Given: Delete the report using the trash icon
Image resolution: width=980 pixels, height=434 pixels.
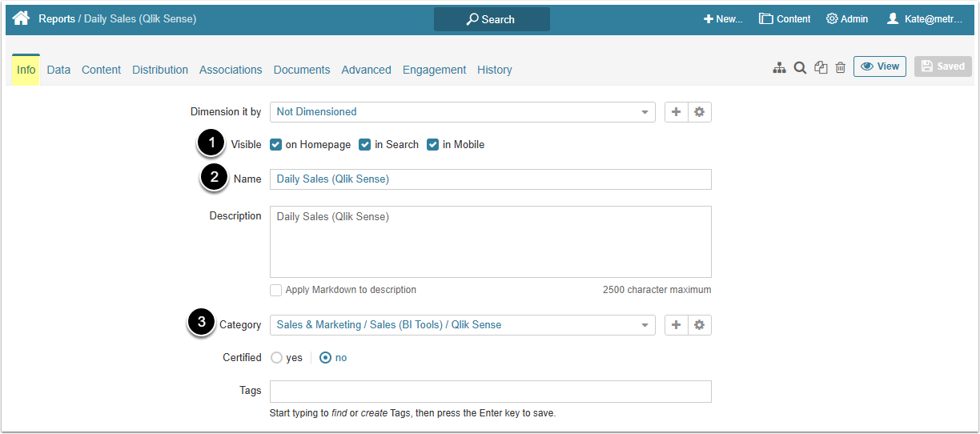Looking at the screenshot, I should click(x=840, y=68).
